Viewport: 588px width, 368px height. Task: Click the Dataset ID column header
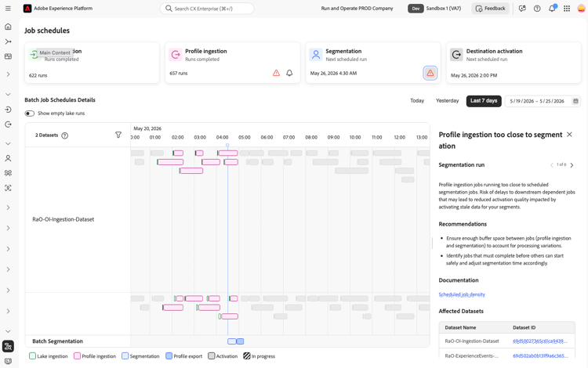click(524, 327)
